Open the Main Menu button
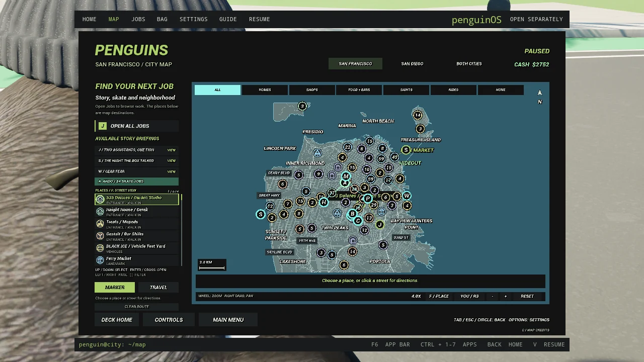Screen dimensions: 644x362 228,320
